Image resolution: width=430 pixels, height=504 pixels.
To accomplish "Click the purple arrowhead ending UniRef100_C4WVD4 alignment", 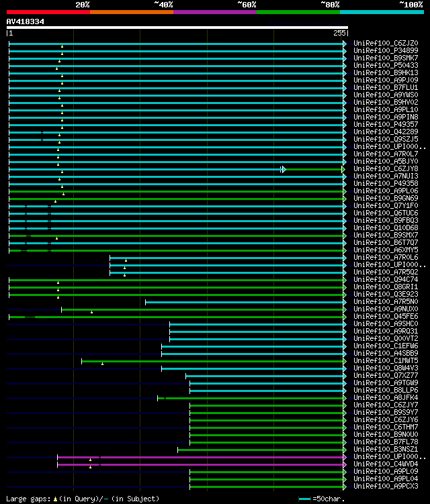I will tap(345, 465).
